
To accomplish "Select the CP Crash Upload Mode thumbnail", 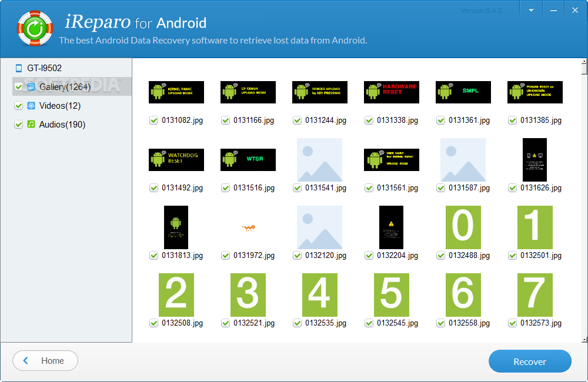I will 248,92.
